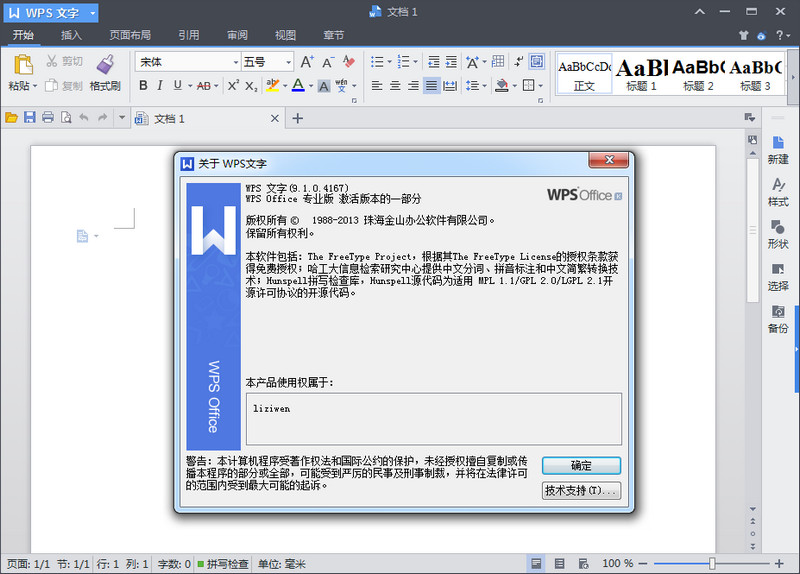Apply numbered list icon
800x574 pixels.
[x=403, y=62]
